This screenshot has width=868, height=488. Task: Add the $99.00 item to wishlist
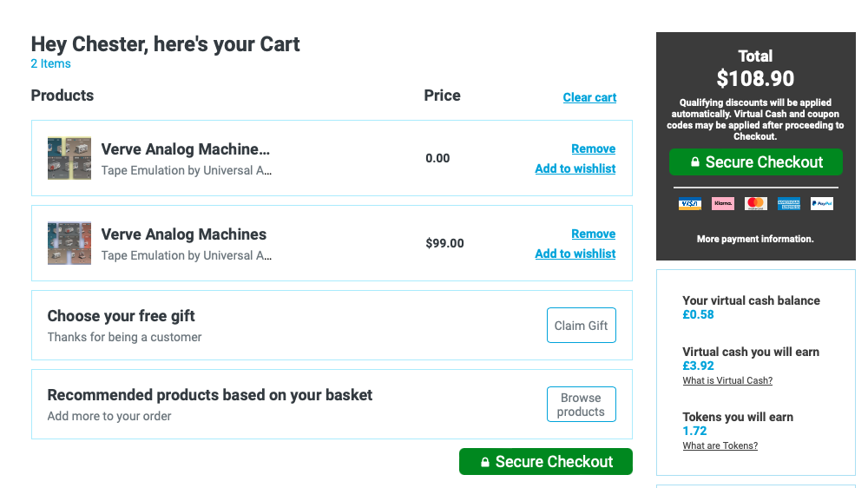pos(575,254)
